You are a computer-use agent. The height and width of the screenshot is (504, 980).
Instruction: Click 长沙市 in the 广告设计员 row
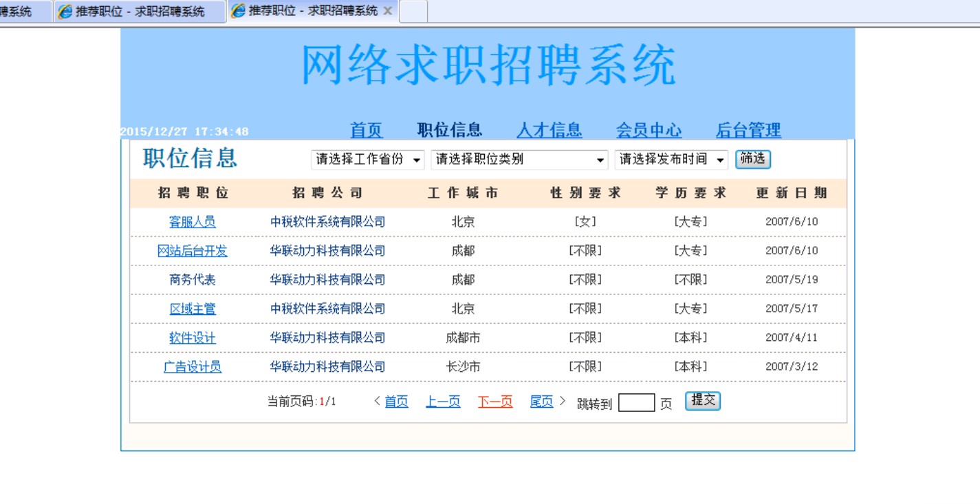point(463,366)
